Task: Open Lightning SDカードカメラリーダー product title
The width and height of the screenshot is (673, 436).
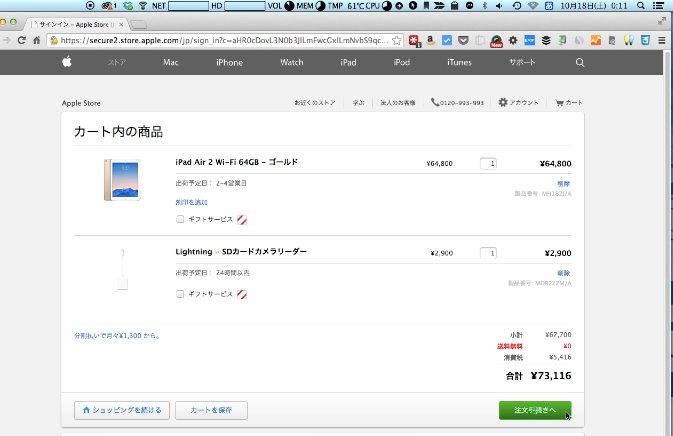Action: (241, 251)
